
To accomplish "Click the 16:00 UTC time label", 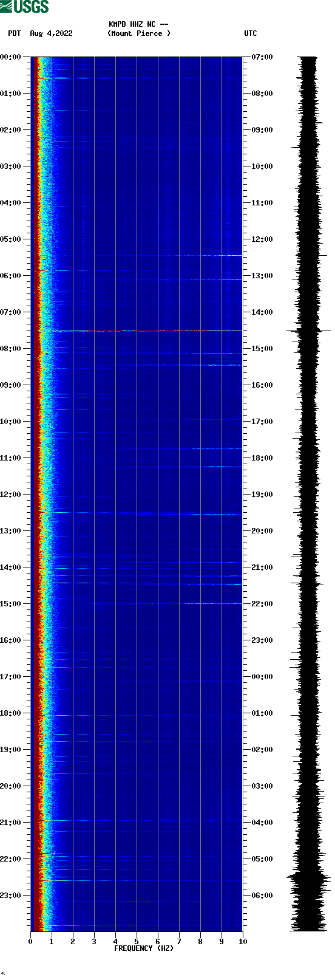I will (262, 385).
